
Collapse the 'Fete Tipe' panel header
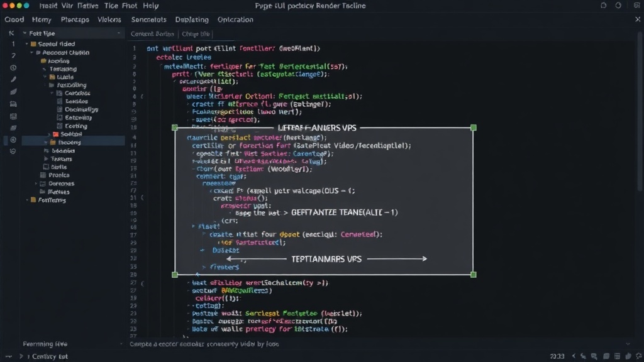pos(25,33)
